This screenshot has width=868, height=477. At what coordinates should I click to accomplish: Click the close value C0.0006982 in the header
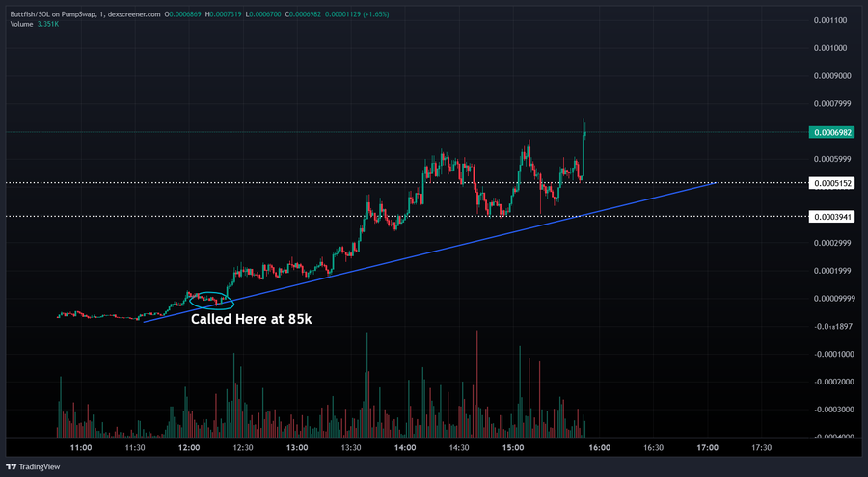[303, 14]
